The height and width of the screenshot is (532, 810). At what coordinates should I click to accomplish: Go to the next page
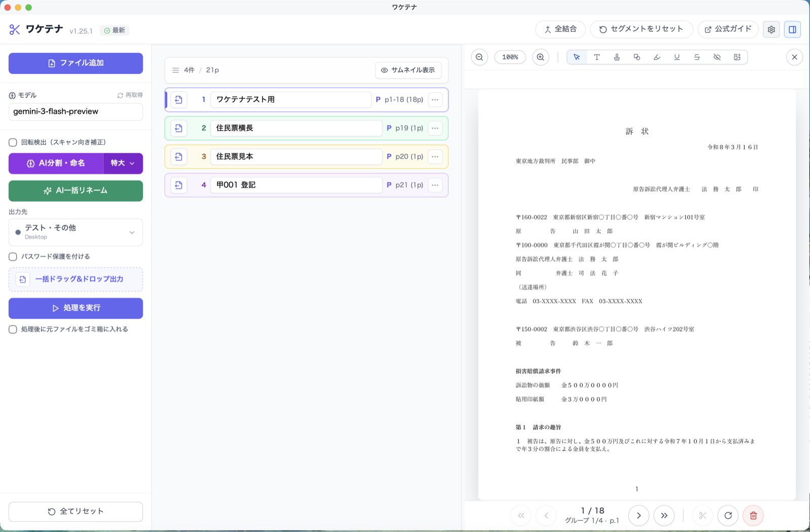coord(639,516)
